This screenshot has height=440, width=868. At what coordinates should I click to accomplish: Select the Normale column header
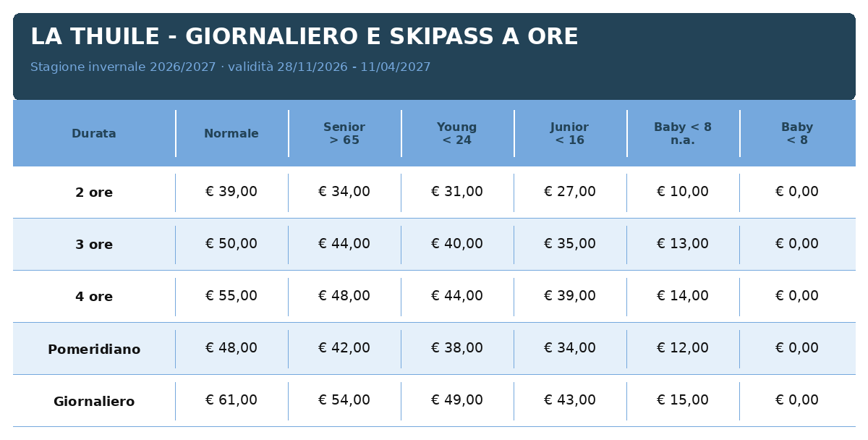click(231, 133)
